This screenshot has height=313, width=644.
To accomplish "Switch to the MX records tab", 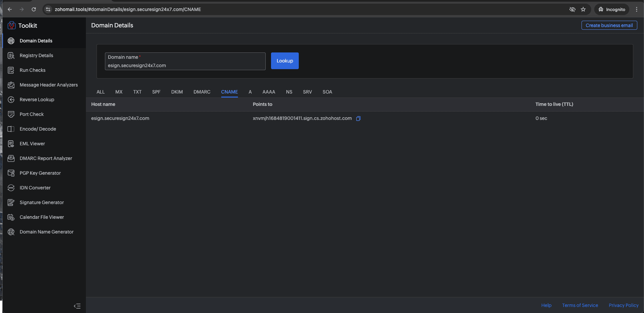I will click(x=119, y=92).
